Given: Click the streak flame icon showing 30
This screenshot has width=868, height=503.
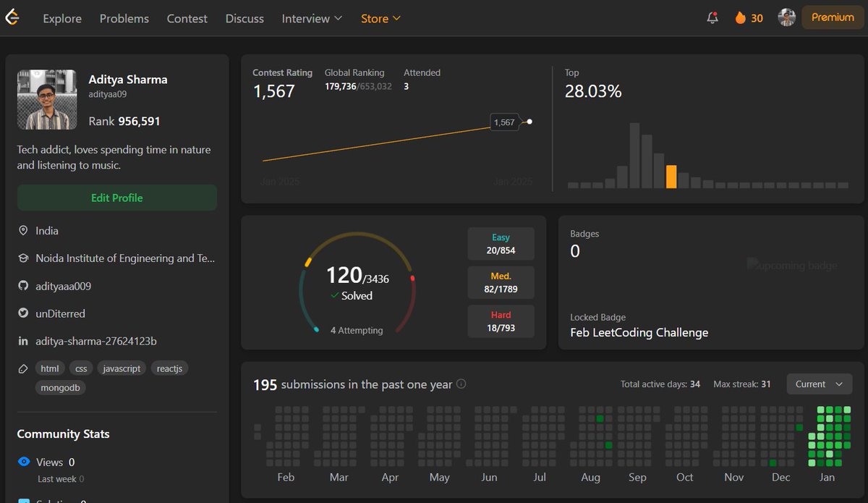Looking at the screenshot, I should pyautogui.click(x=741, y=18).
